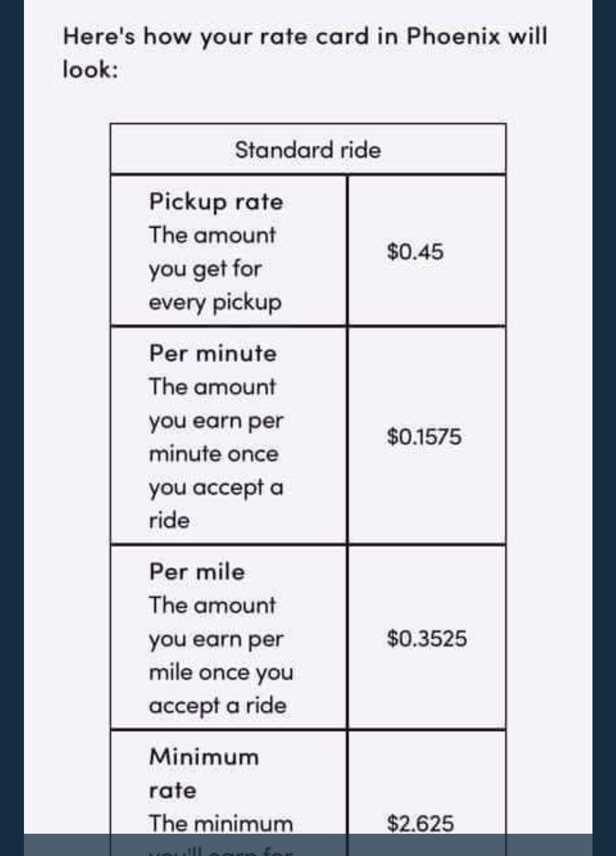The image size is (616, 856).
Task: Click "mile once you" in per-mile description
Action: 221,672
